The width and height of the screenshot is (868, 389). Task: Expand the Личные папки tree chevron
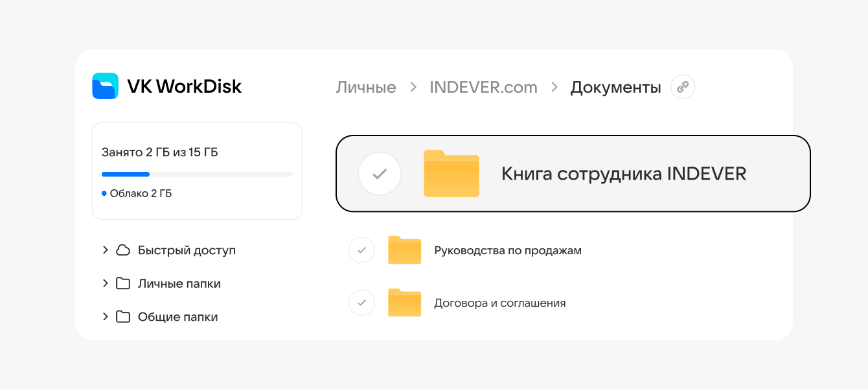(x=105, y=283)
